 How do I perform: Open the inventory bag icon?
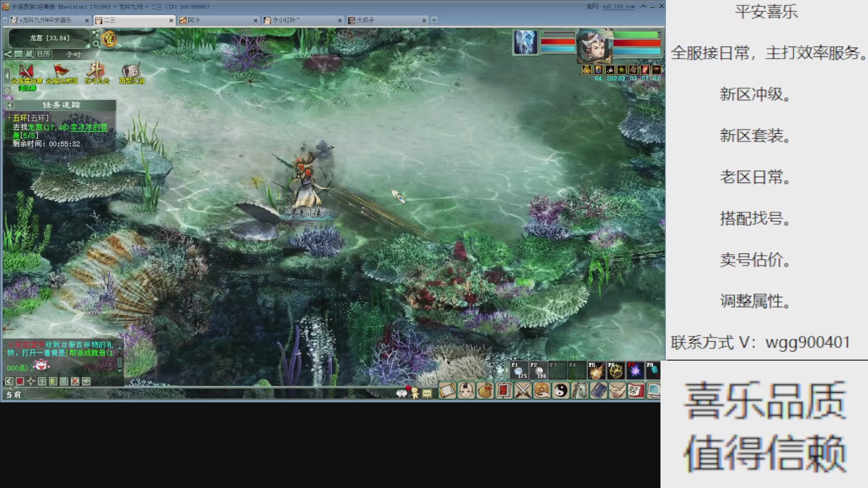click(485, 390)
